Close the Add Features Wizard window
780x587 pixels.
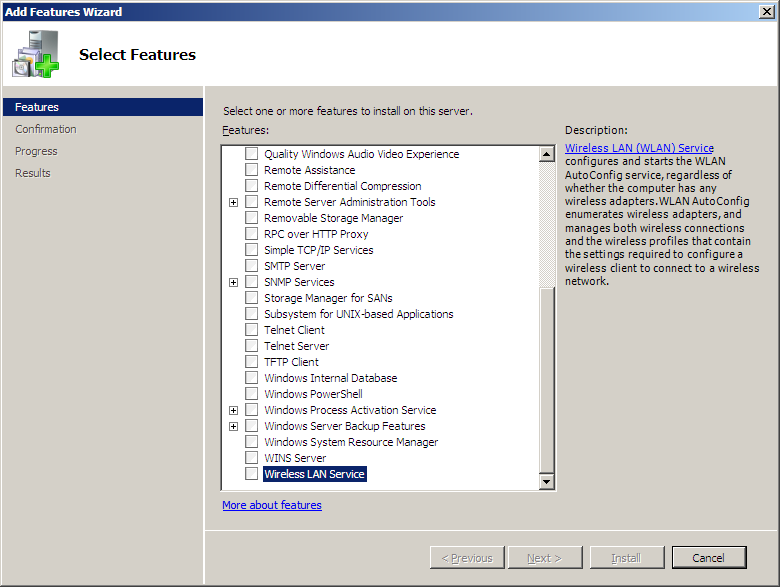(767, 11)
